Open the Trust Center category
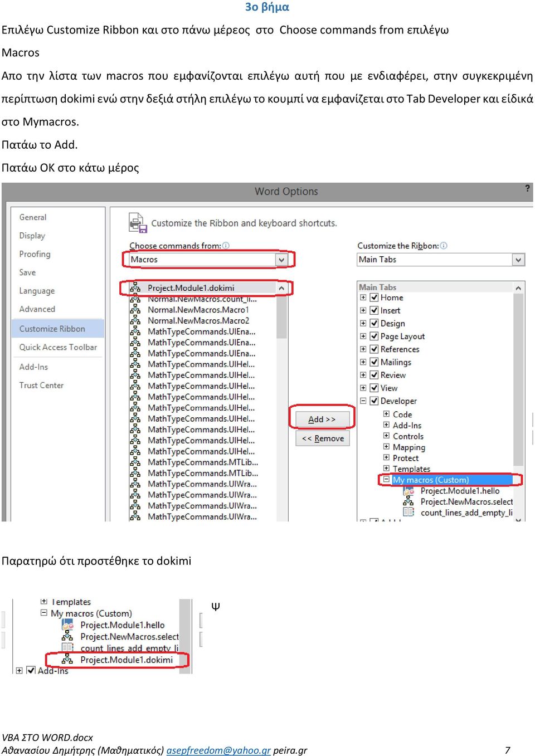The width and height of the screenshot is (535, 756). [x=41, y=385]
